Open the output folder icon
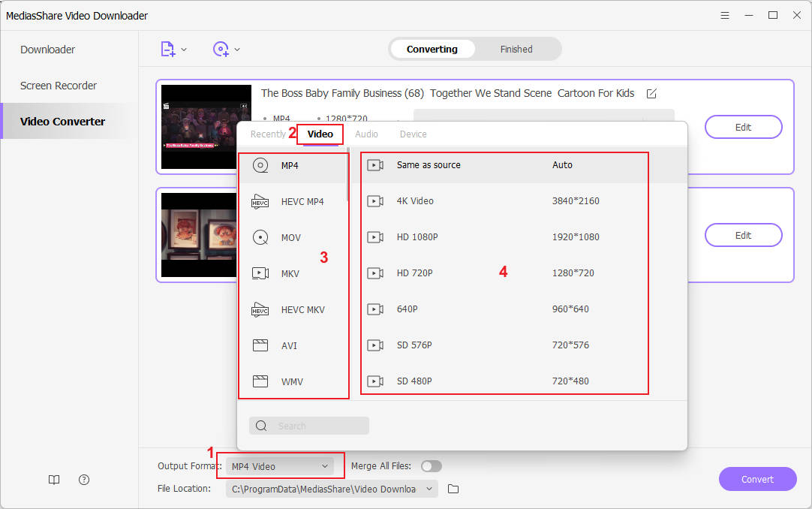Viewport: 812px width, 509px height. click(452, 489)
